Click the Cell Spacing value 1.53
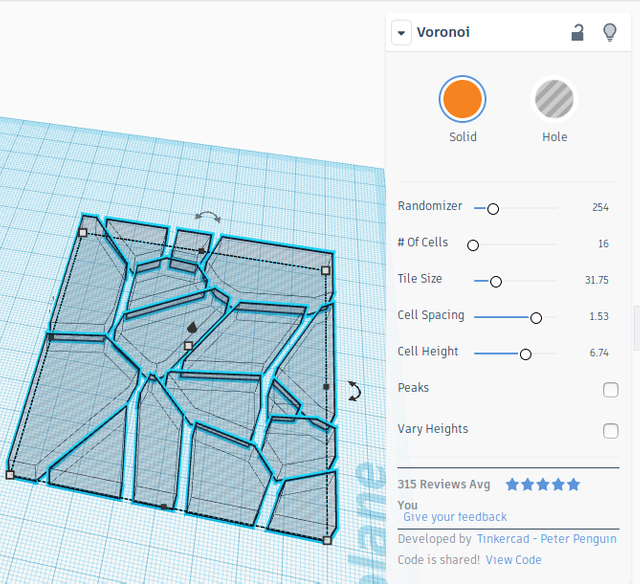This screenshot has height=584, width=640. (x=599, y=316)
